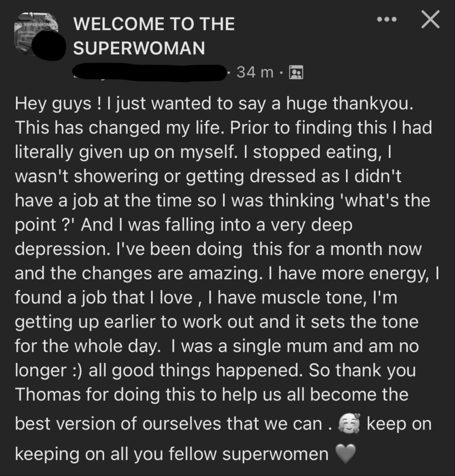This screenshot has height=476, width=455.
Task: Click the blacked-out author name
Action: [149, 73]
